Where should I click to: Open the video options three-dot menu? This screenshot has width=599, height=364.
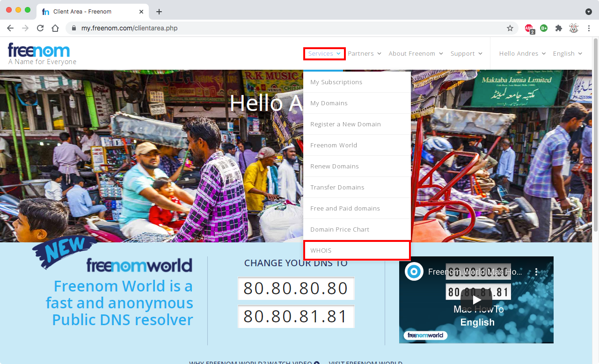coord(537,272)
